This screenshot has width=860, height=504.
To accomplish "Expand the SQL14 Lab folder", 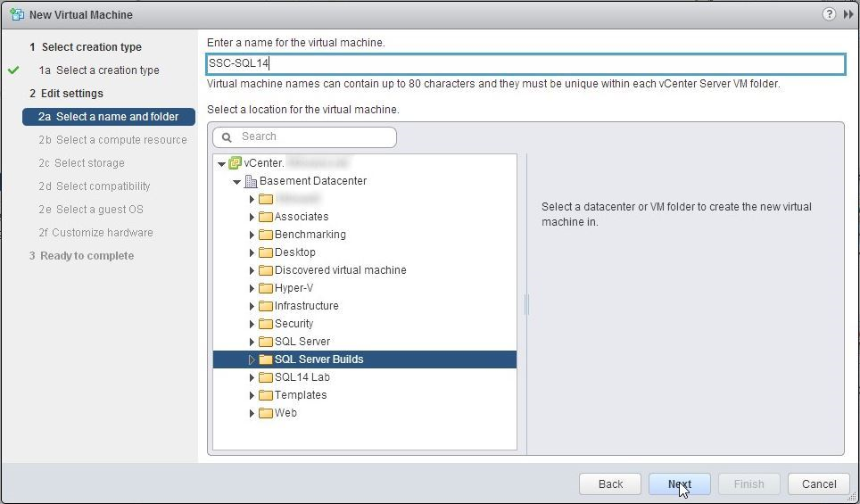I will click(252, 377).
